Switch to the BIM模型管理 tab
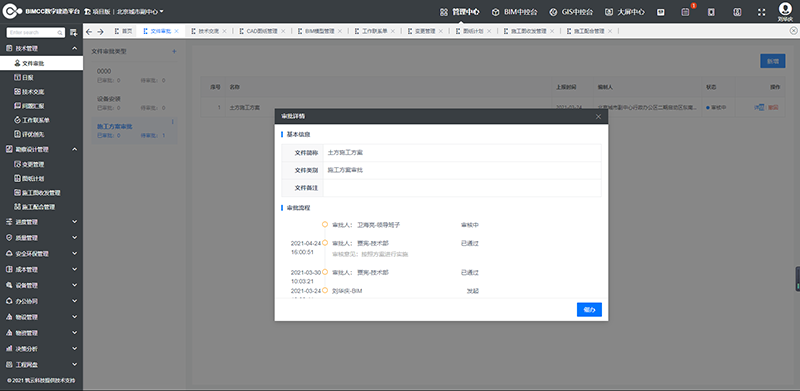 pyautogui.click(x=319, y=31)
